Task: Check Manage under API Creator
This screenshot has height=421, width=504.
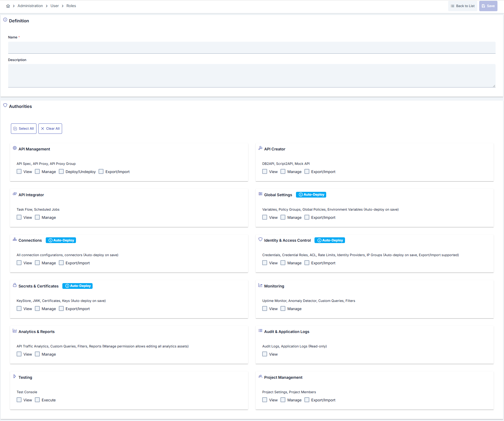Action: [283, 171]
